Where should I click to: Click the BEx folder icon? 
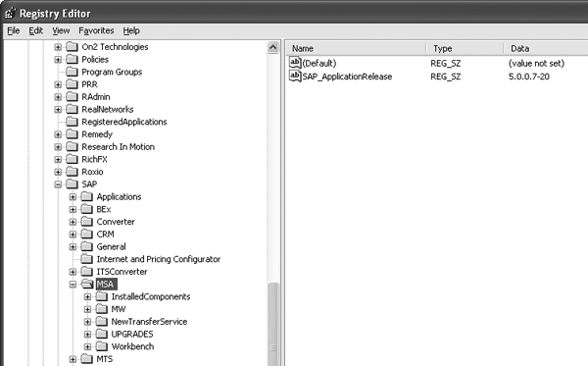point(86,209)
